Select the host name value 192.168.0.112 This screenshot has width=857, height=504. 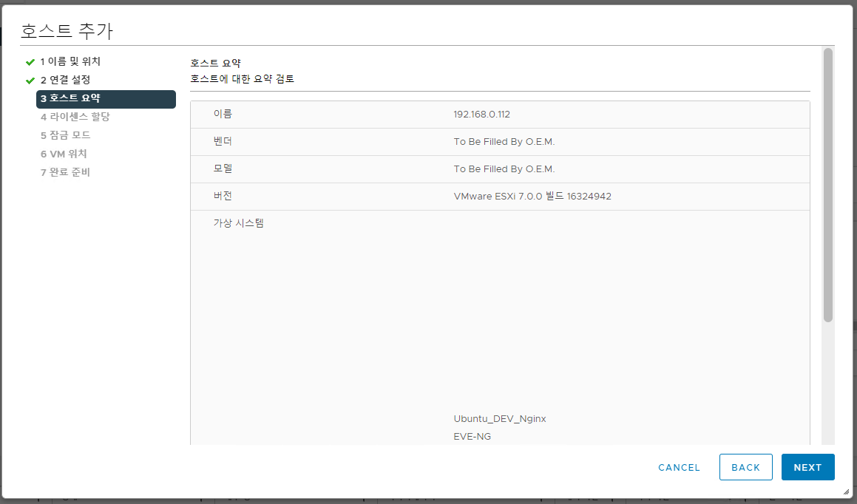(x=481, y=115)
